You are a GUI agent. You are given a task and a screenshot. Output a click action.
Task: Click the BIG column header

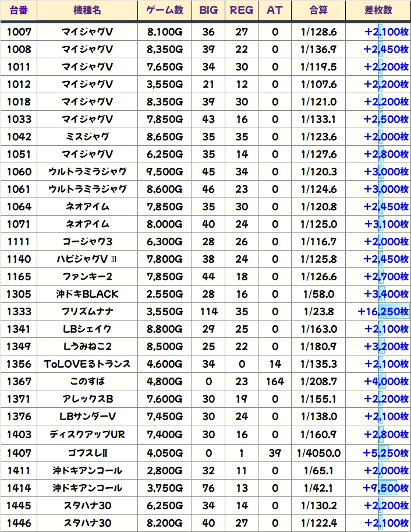click(208, 10)
